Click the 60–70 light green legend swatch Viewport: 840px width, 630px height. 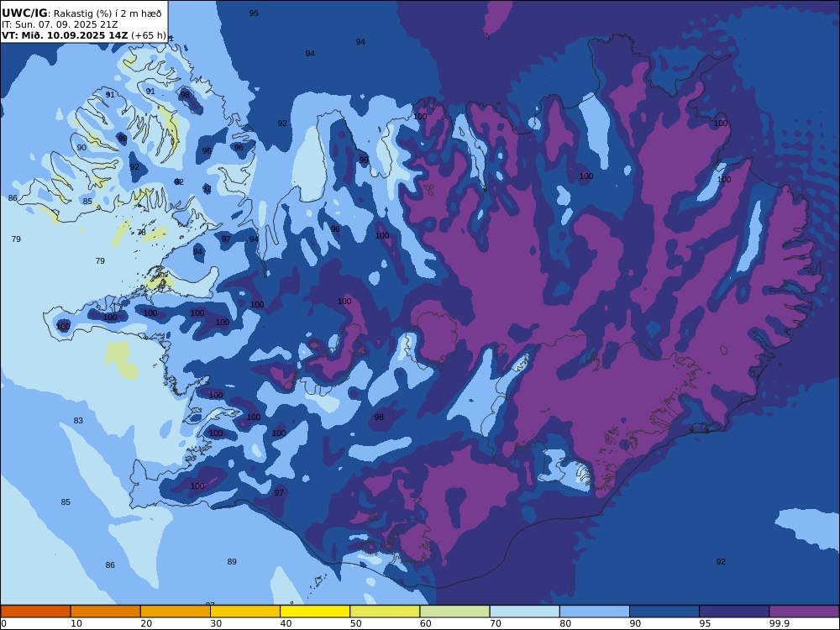point(454,612)
